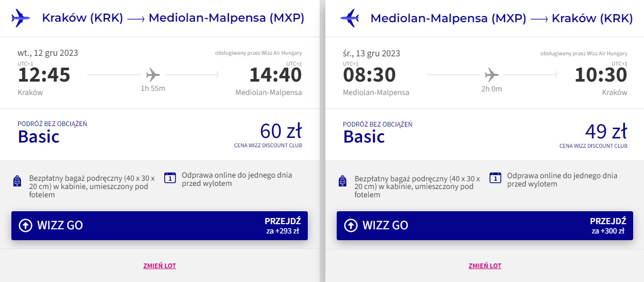Image resolution: width=644 pixels, height=282 pixels.
Task: Select the 60 zł Basic fare price
Action: coord(281,131)
